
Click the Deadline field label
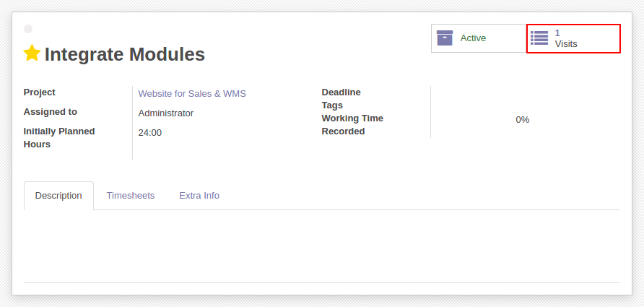(x=341, y=92)
